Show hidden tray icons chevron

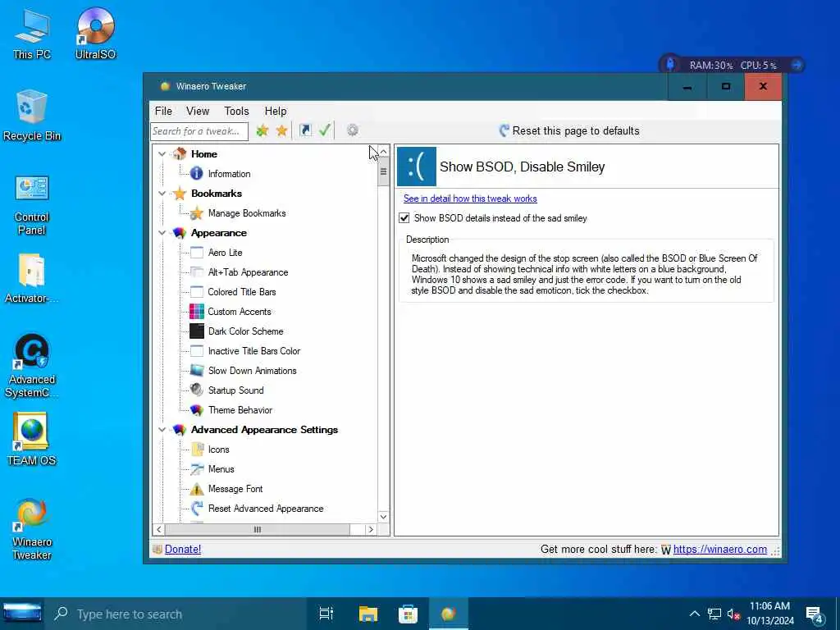point(694,614)
